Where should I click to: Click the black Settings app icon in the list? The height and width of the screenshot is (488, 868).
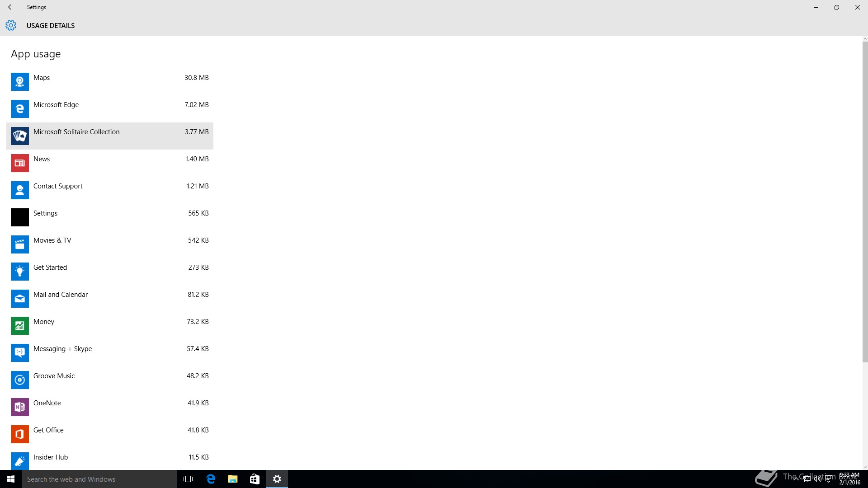tap(20, 217)
